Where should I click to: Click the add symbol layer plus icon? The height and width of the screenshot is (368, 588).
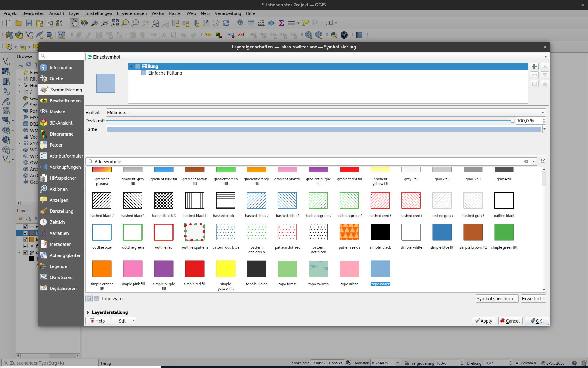pos(534,67)
